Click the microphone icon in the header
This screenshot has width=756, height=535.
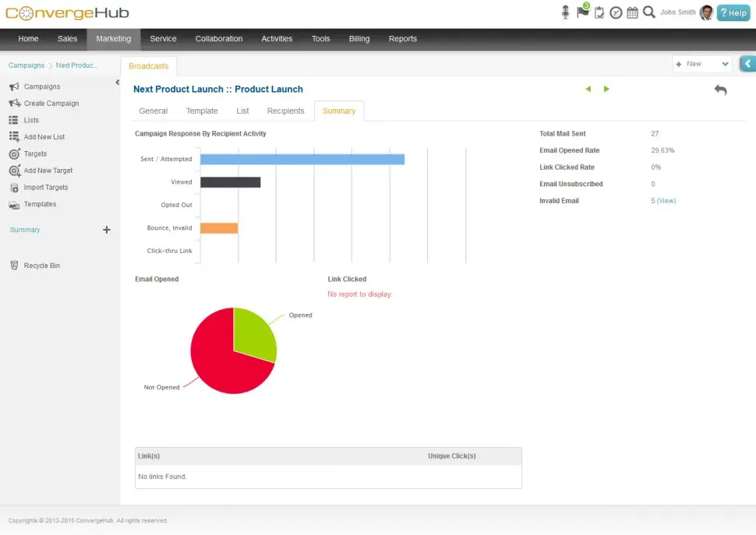tap(565, 12)
